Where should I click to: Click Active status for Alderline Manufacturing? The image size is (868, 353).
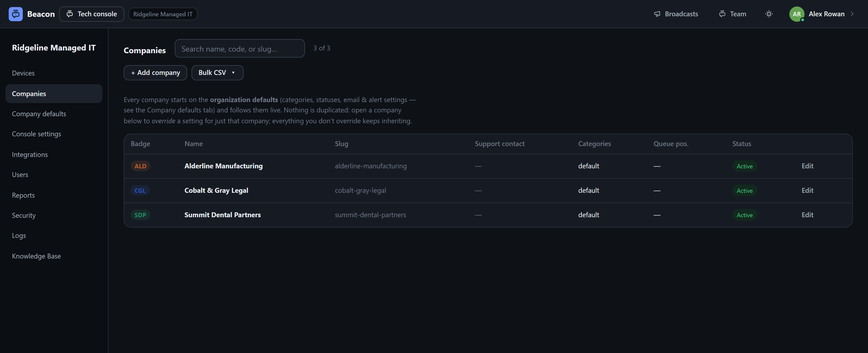pos(744,166)
